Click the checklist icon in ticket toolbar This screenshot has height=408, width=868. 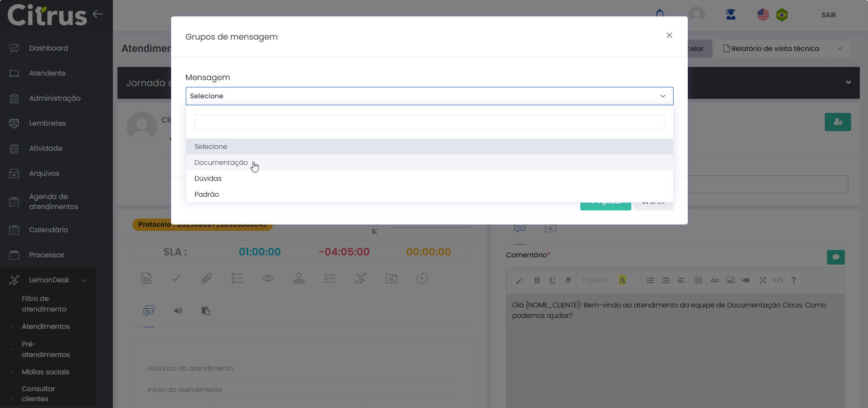[330, 278]
